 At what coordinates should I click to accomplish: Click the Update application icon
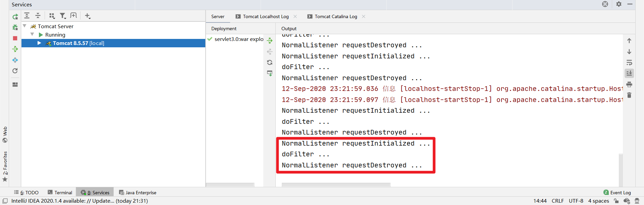coord(15,60)
